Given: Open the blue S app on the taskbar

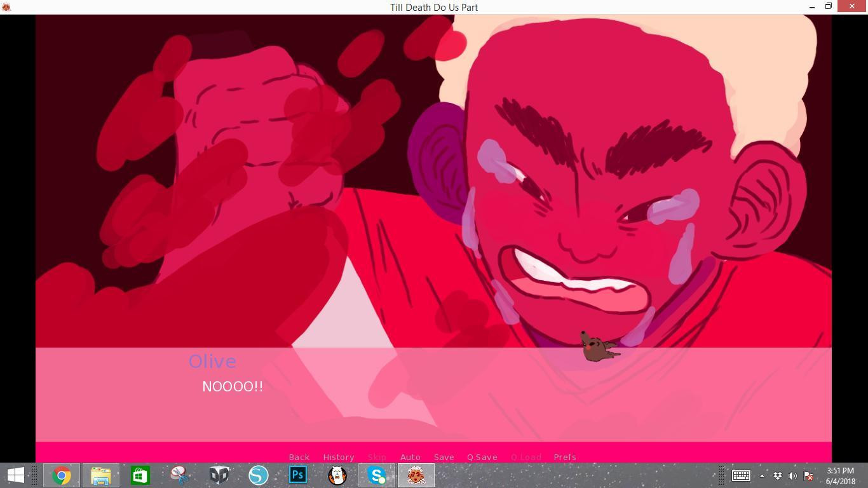Looking at the screenshot, I should (x=259, y=475).
